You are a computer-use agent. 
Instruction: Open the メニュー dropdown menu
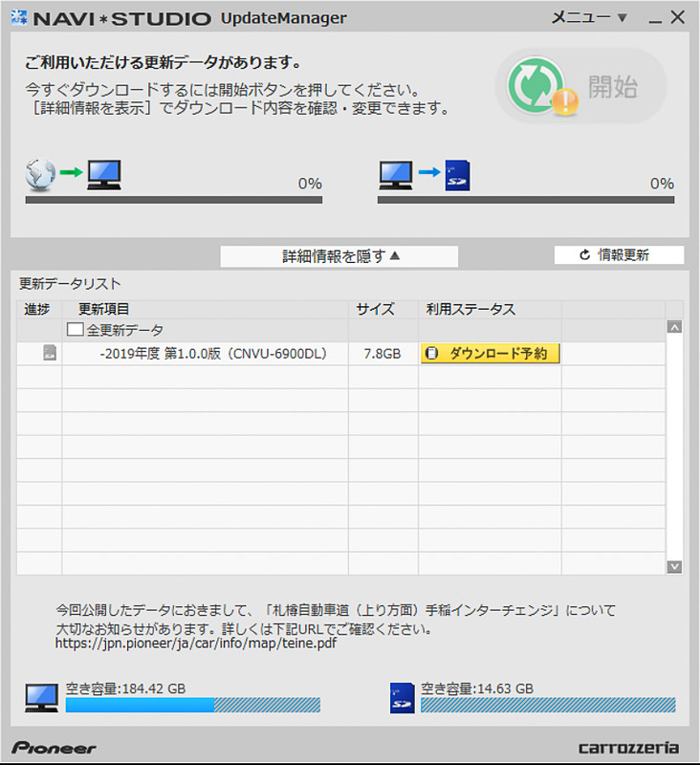click(589, 17)
